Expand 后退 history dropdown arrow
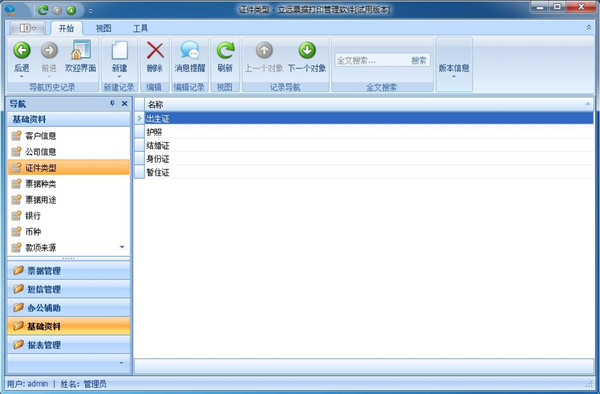This screenshot has height=394, width=600. pos(22,77)
